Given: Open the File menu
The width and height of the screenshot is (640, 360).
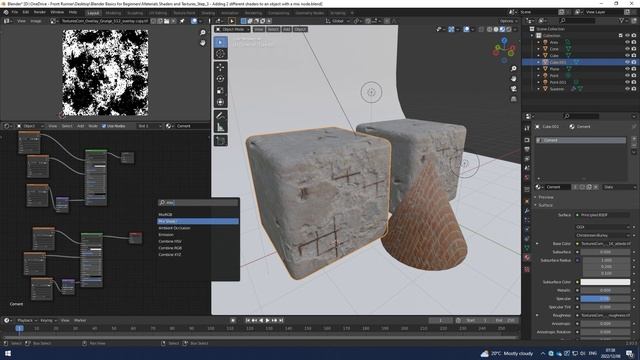Looking at the screenshot, I should point(15,12).
